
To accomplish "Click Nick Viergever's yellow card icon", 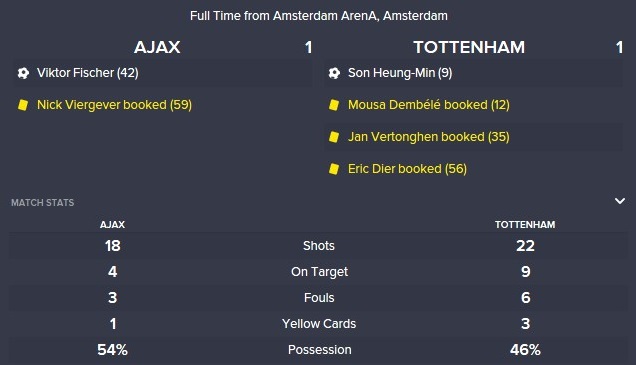I will coord(23,105).
